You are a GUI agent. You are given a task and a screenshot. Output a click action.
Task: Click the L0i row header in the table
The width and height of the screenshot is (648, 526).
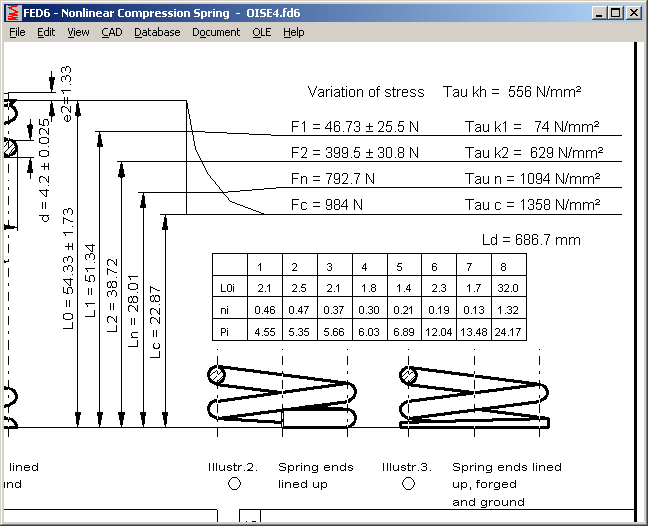[x=227, y=288]
